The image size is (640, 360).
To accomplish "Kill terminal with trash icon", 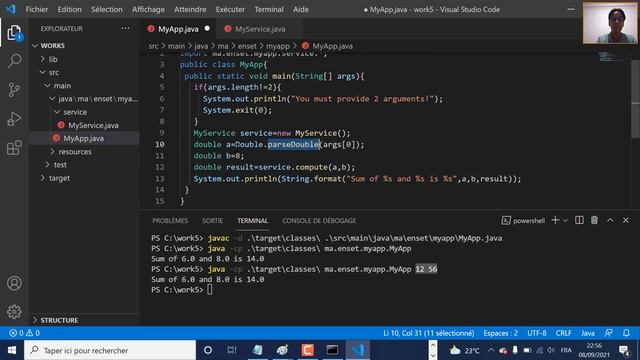I will (594, 220).
